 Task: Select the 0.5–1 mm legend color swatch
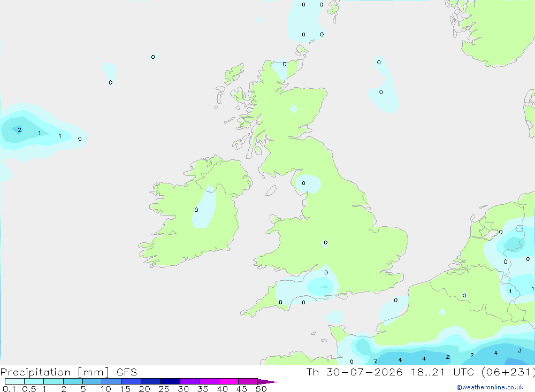click(34, 381)
